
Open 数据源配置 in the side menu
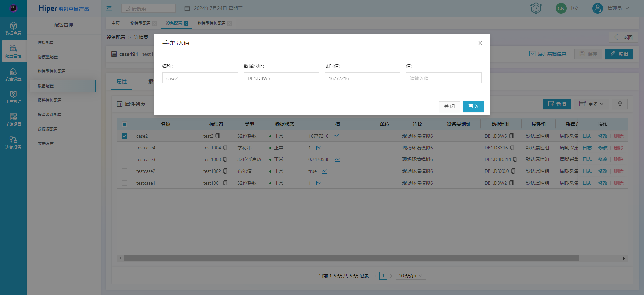(48, 129)
